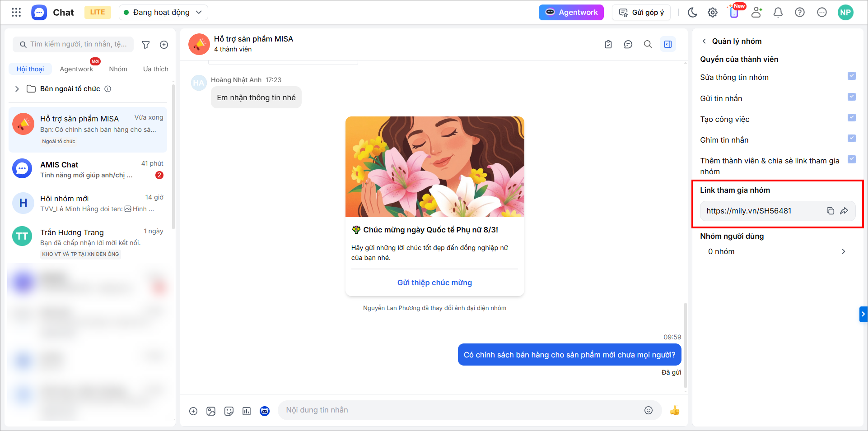The height and width of the screenshot is (431, 868).
Task: Uncheck Gửi tin nhắn permission
Action: click(852, 97)
